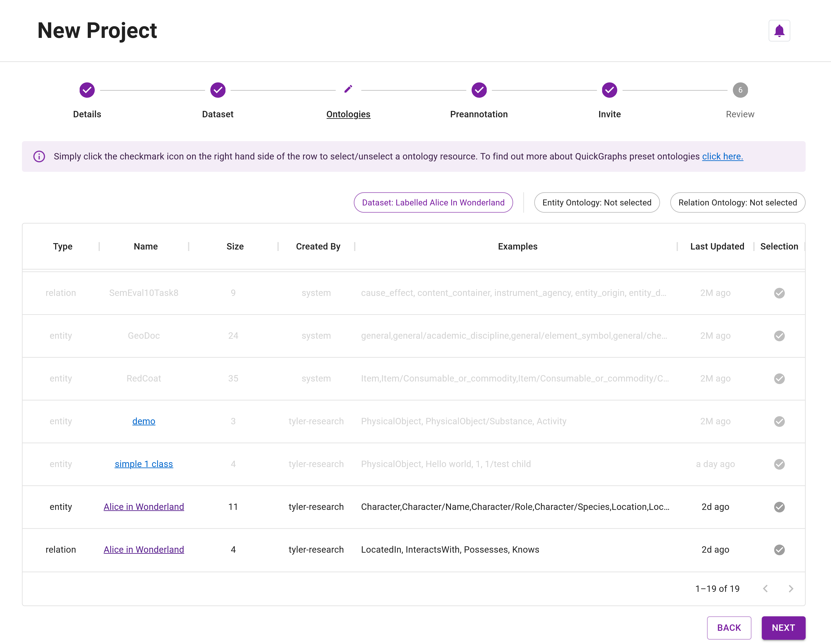Select the SemEval10Task8 relation ontology checkmark

coord(779,293)
